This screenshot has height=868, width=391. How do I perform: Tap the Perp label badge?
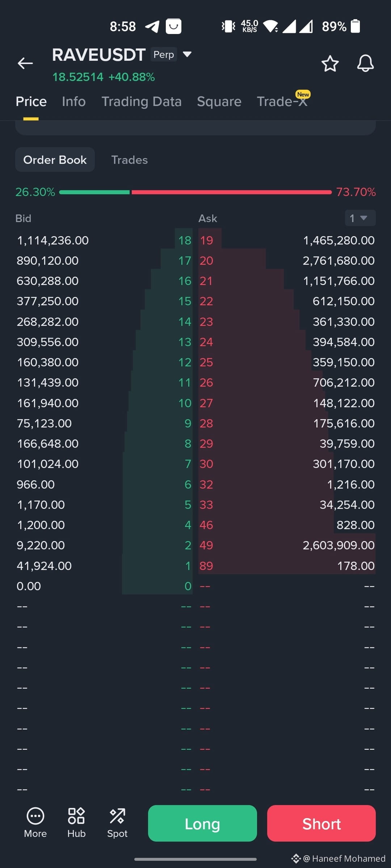[x=164, y=54]
